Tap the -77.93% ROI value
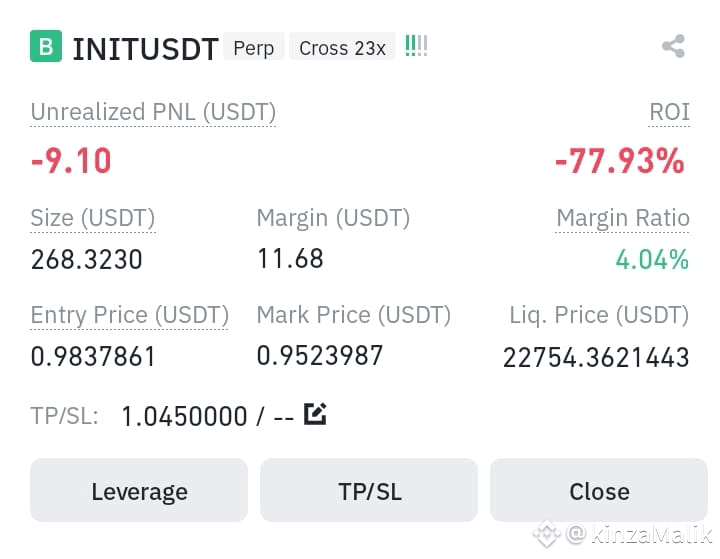Screen dimensions: 720x559 [620, 161]
